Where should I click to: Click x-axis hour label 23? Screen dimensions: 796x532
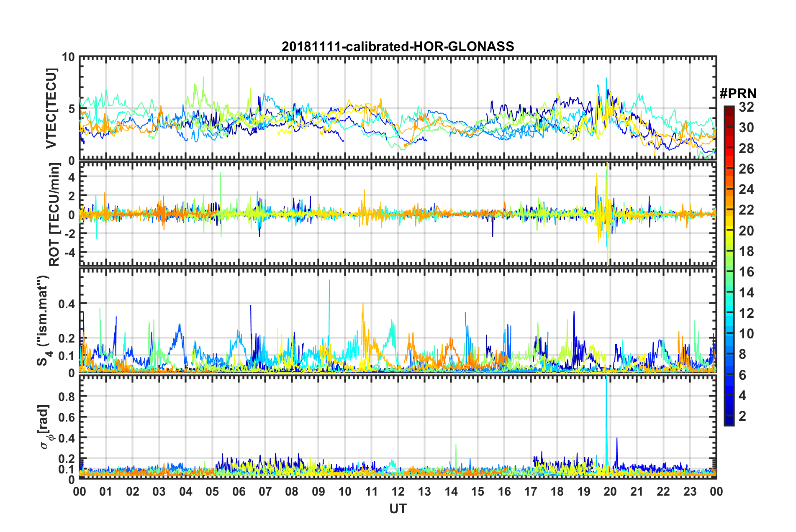[690, 491]
